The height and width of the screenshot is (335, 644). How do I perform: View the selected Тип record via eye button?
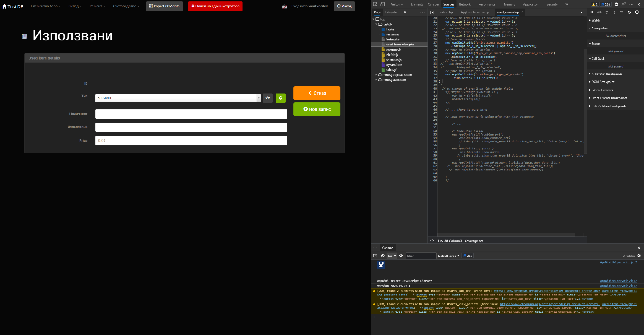click(268, 98)
